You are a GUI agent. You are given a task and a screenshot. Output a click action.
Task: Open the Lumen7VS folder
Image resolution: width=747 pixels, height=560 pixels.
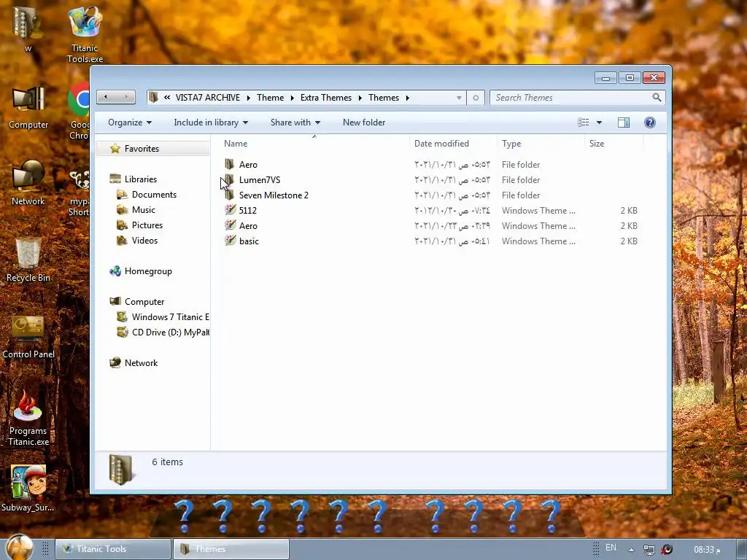[259, 179]
